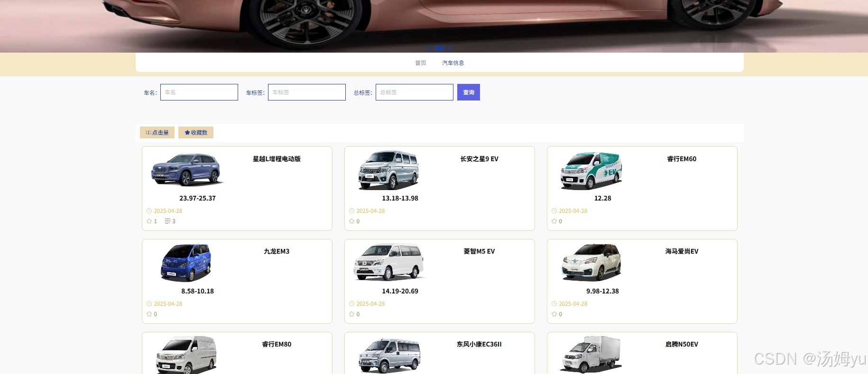The height and width of the screenshot is (374, 868).
Task: Sort listings by 点击量
Action: [157, 132]
